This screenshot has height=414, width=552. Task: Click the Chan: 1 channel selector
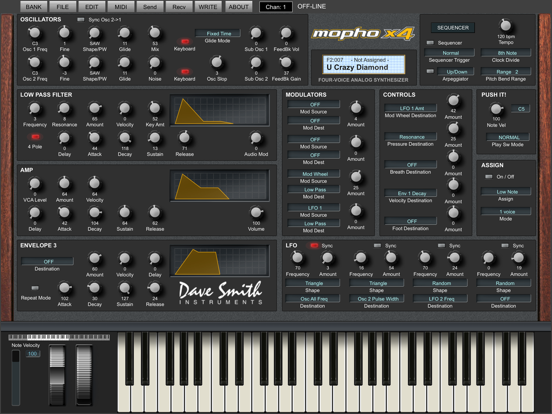click(276, 7)
